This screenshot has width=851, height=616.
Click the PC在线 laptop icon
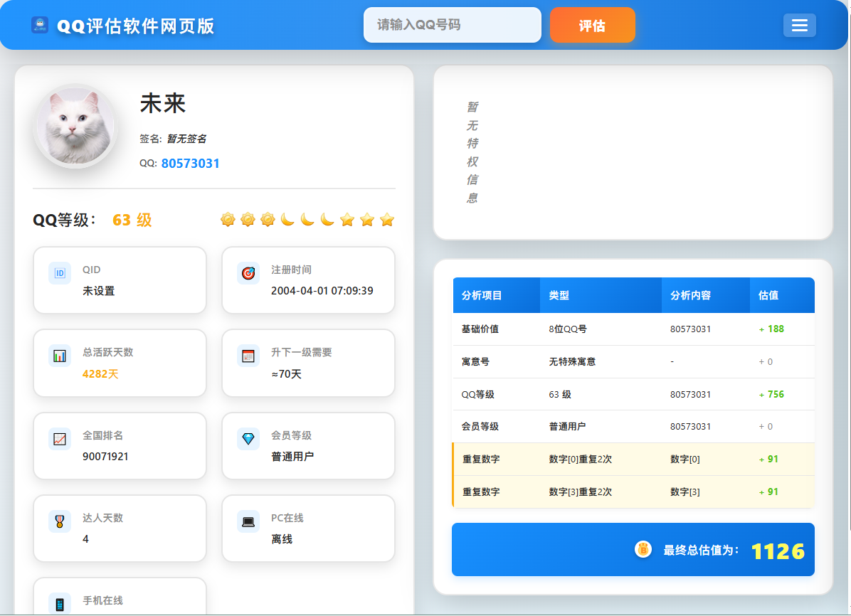tap(248, 521)
